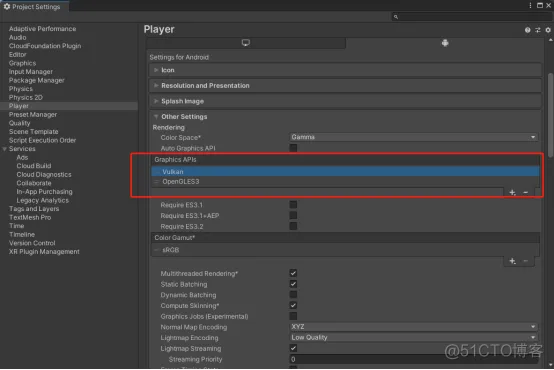Click the Streaming Priority value field
The height and width of the screenshot is (370, 554).
[414, 360]
